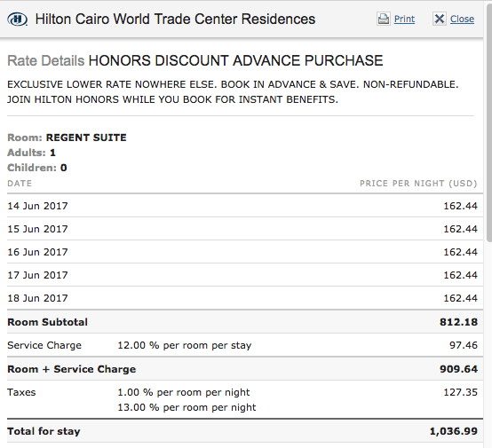This screenshot has width=492, height=448.
Task: Select the 16 Jun 2017 date
Action: 37,252
